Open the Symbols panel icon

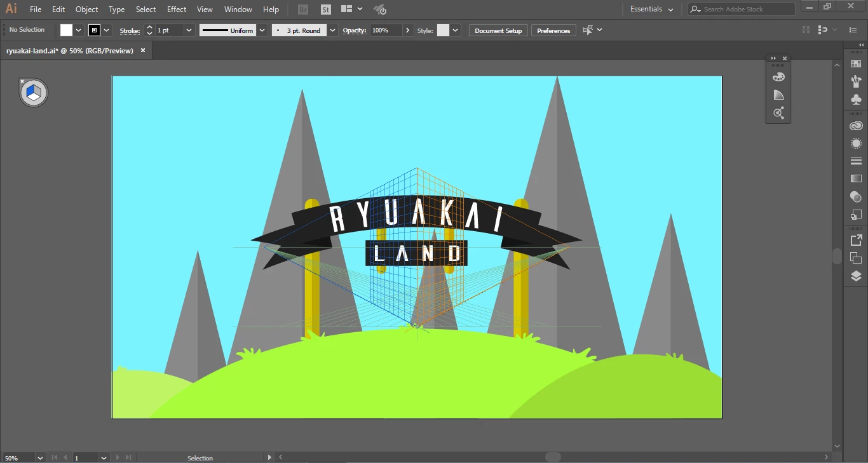tap(856, 100)
